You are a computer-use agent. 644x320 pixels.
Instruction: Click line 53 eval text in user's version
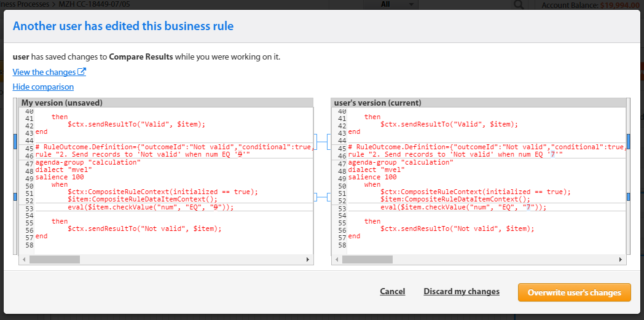[463, 207]
